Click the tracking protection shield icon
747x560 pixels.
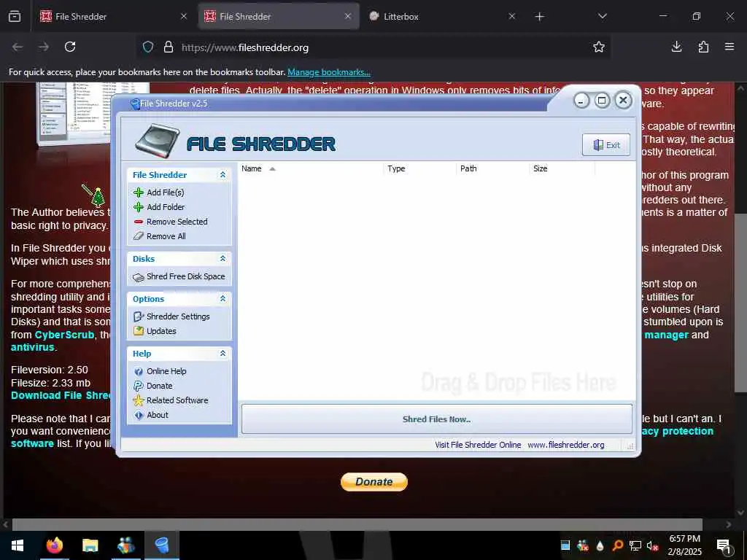(x=148, y=47)
